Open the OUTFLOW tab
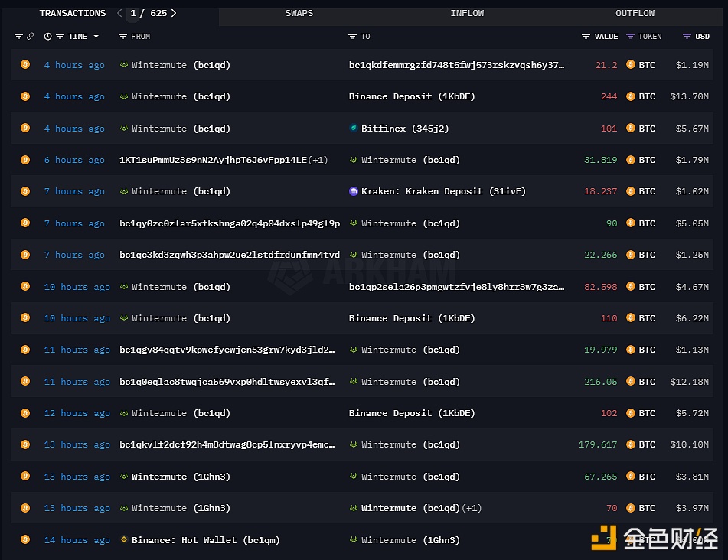Image resolution: width=728 pixels, height=560 pixels. [x=635, y=13]
